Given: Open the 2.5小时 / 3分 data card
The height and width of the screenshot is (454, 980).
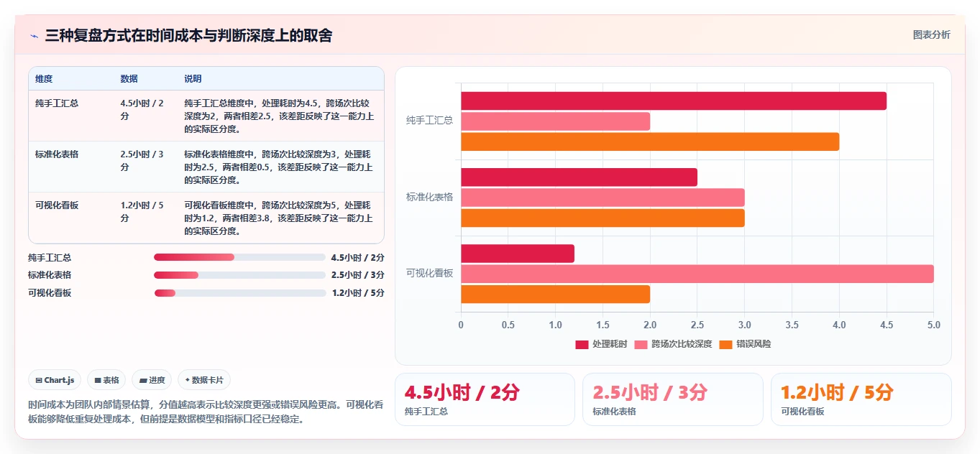Looking at the screenshot, I should [x=673, y=399].
